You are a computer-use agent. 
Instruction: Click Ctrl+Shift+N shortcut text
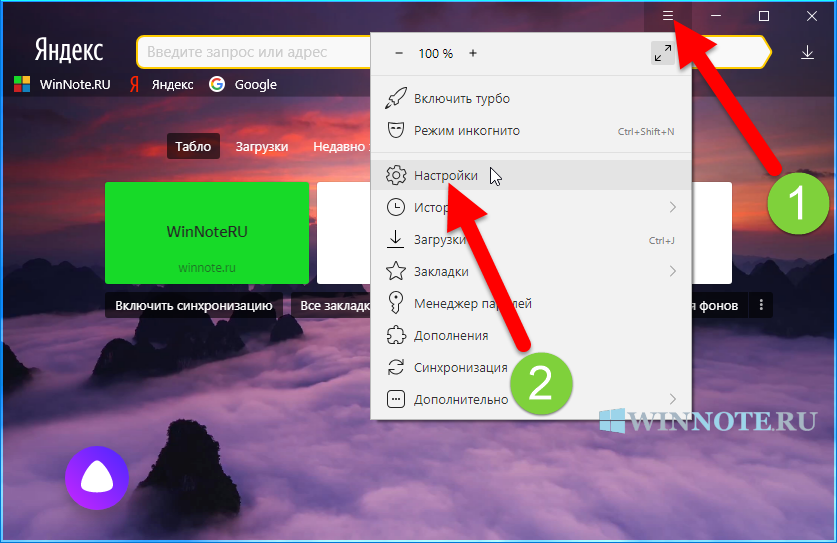coord(646,131)
